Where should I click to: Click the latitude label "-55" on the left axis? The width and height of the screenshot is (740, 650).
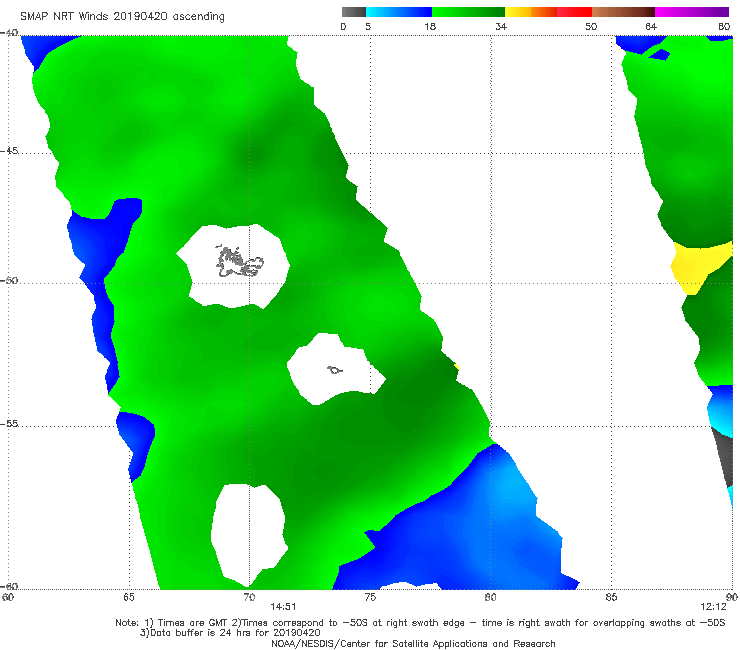(x=9, y=423)
